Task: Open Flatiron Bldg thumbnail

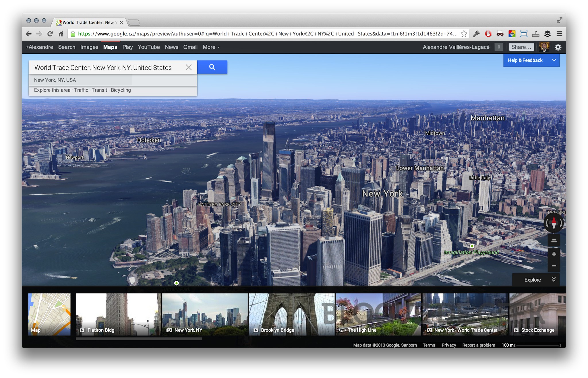Action: [119, 314]
